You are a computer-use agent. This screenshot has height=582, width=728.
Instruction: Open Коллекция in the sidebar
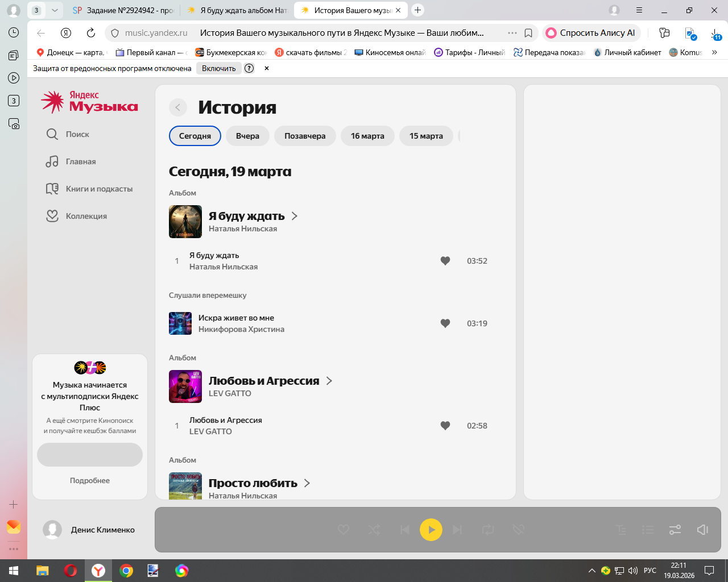coord(77,216)
